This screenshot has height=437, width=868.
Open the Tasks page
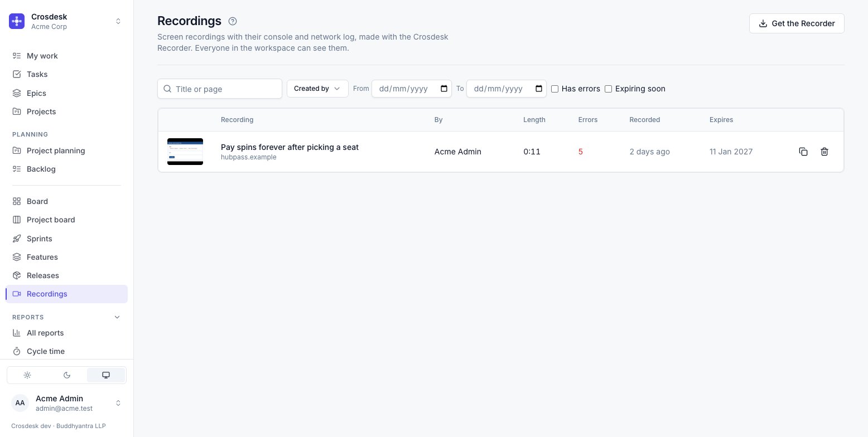(x=67, y=74)
